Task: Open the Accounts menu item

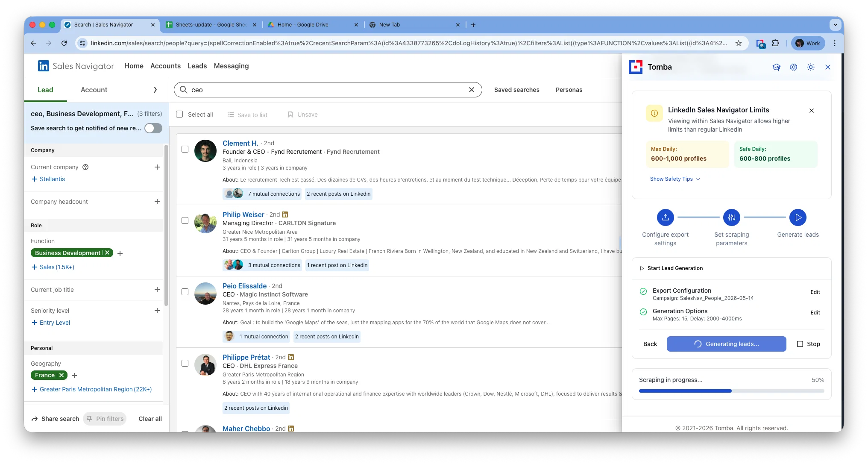Action: 165,66
